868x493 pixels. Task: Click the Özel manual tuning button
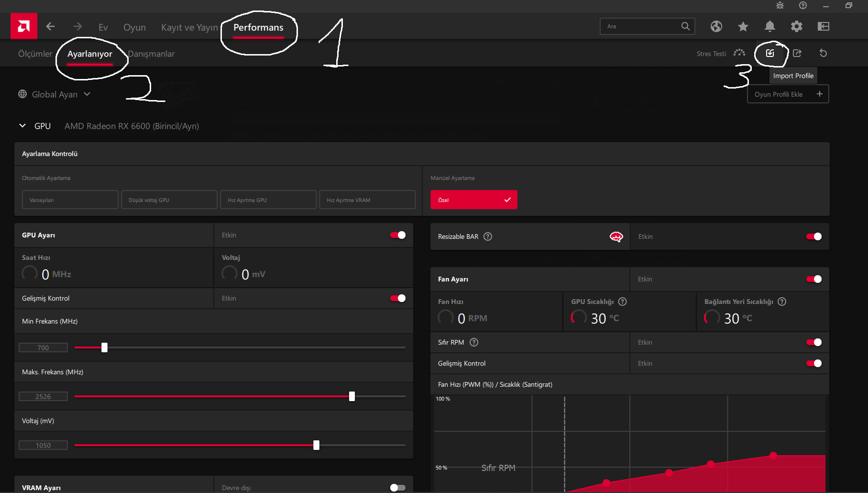point(474,200)
